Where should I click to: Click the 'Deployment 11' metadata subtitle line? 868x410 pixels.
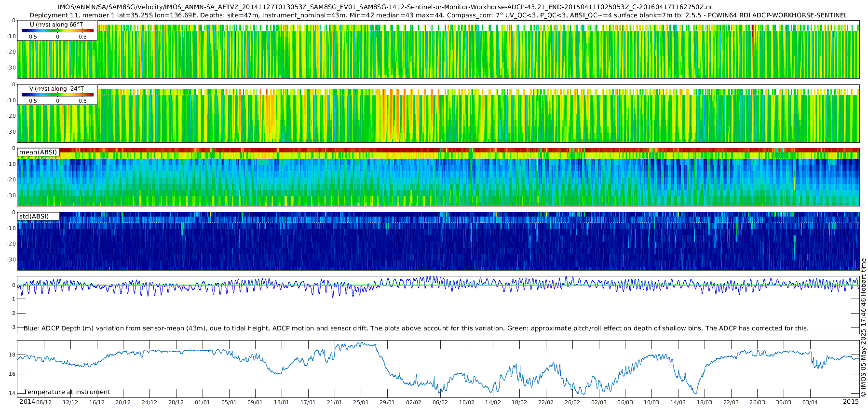[438, 15]
